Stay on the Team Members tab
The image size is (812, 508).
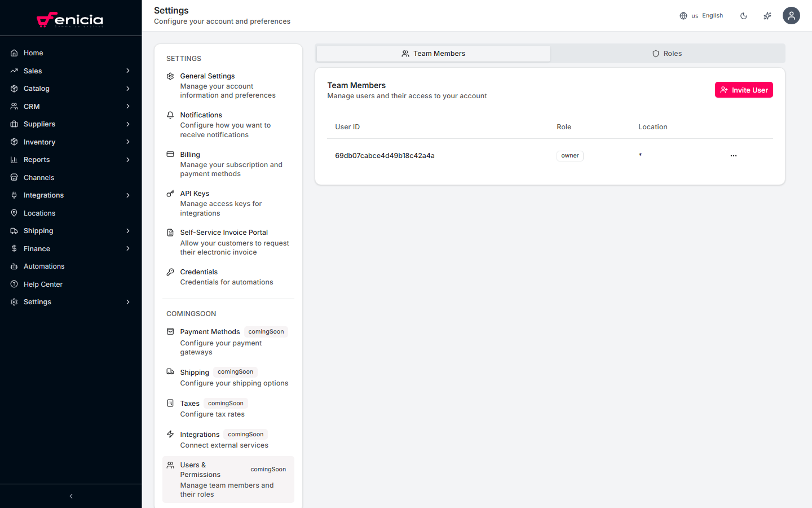[x=433, y=53]
